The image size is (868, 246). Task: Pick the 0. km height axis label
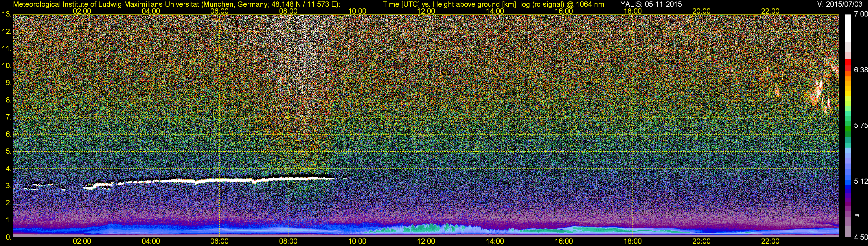point(8,237)
